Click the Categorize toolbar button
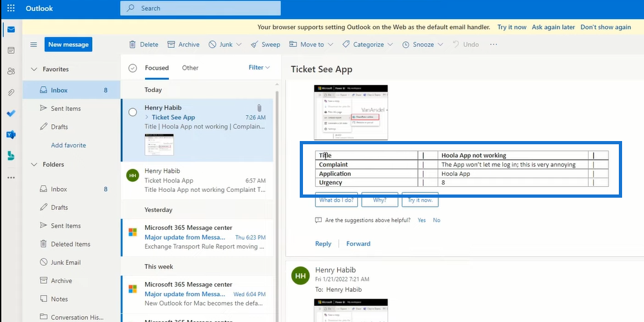 click(363, 44)
